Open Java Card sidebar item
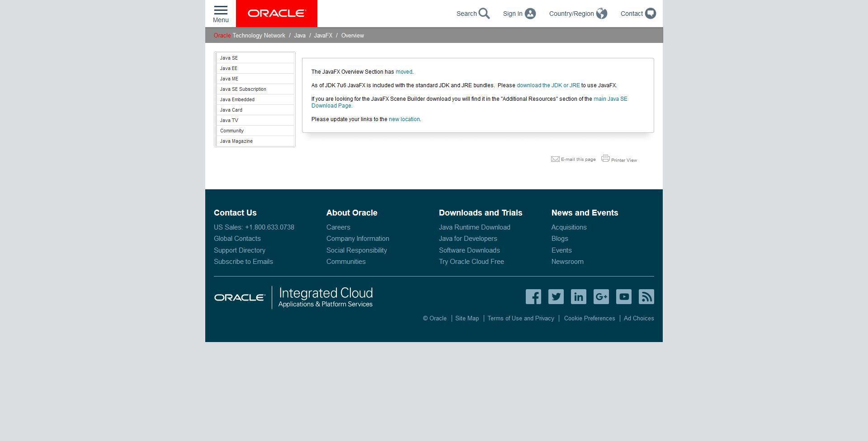The width and height of the screenshot is (868, 441). (x=255, y=110)
